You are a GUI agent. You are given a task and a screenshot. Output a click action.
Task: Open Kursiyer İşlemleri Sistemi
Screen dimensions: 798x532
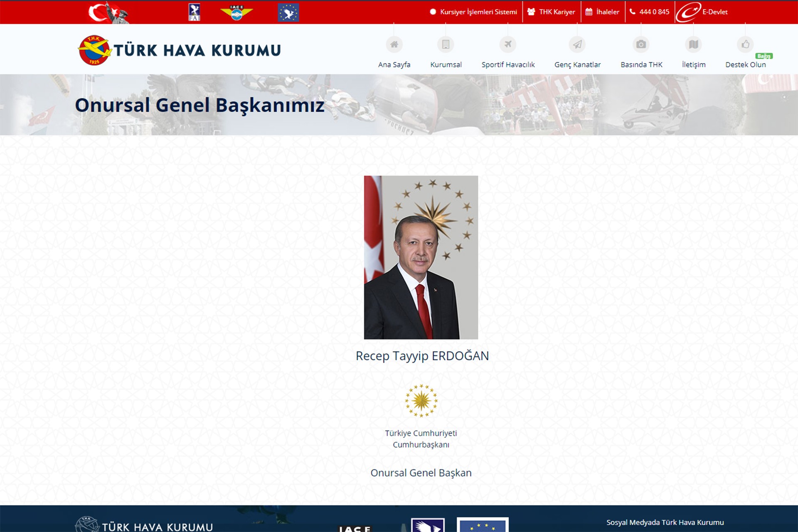473,12
